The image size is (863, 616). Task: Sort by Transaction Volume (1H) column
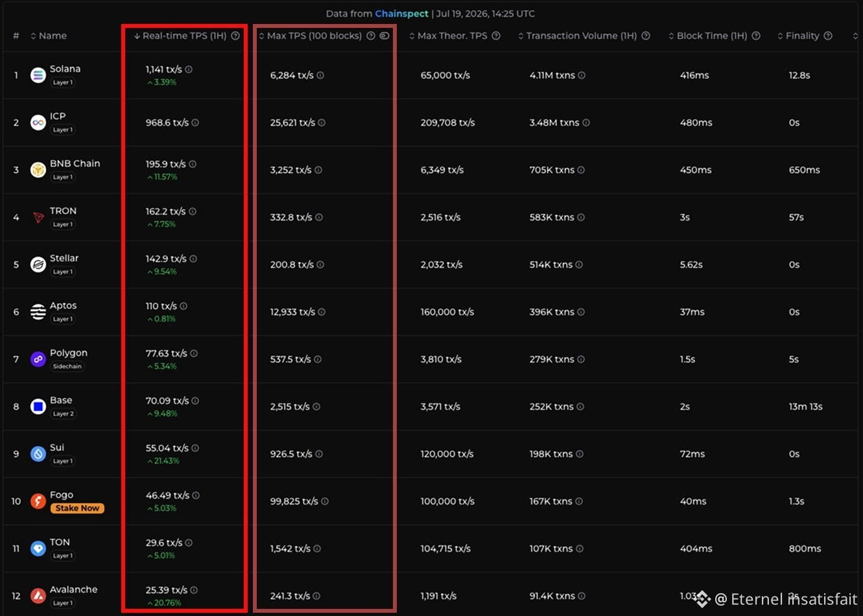pyautogui.click(x=578, y=36)
